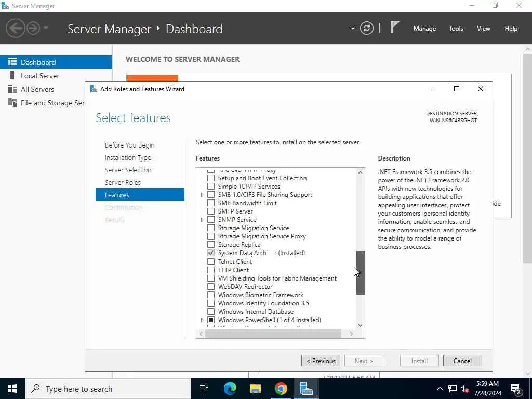This screenshot has width=532, height=399.
Task: Click features list scroll down arrow
Action: (361, 325)
